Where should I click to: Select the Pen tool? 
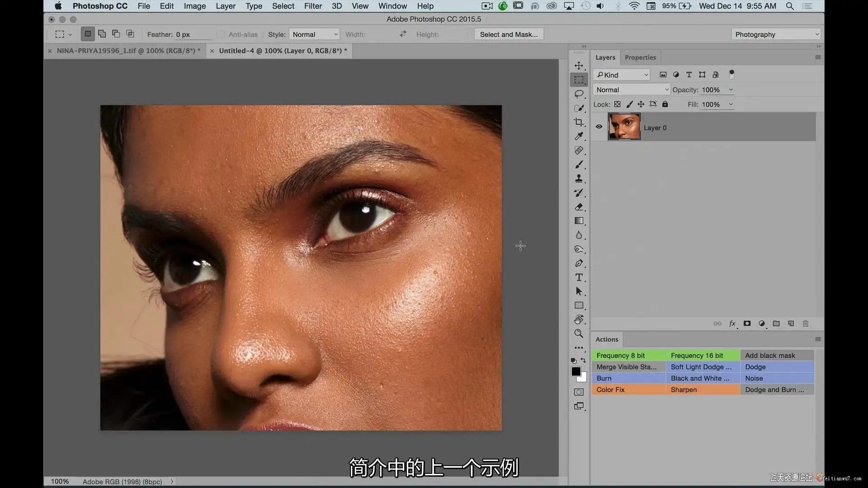pos(579,263)
